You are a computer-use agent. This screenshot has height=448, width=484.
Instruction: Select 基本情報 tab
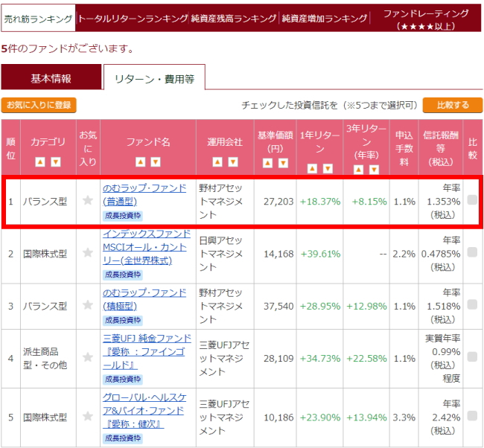click(51, 77)
